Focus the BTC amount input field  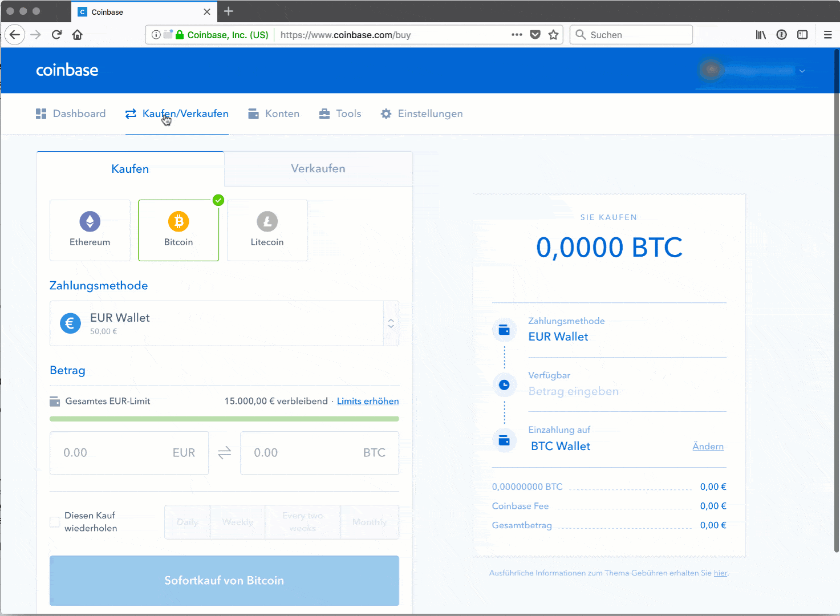point(319,453)
